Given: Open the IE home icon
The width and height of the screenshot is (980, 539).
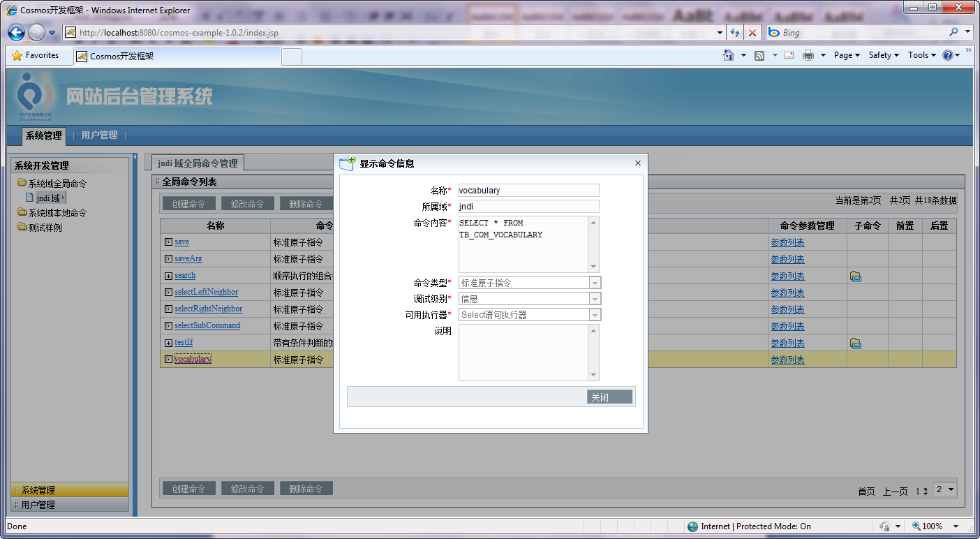Looking at the screenshot, I should (x=729, y=55).
